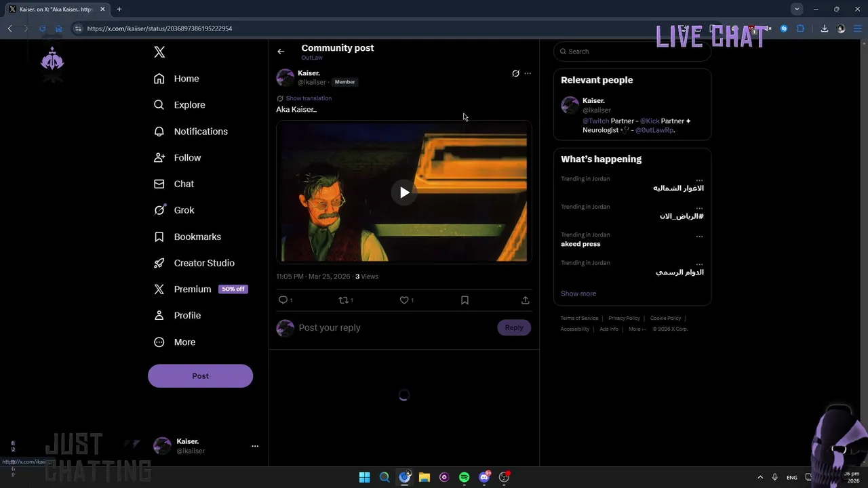Like the post with heart icon
The height and width of the screenshot is (488, 868).
click(404, 300)
